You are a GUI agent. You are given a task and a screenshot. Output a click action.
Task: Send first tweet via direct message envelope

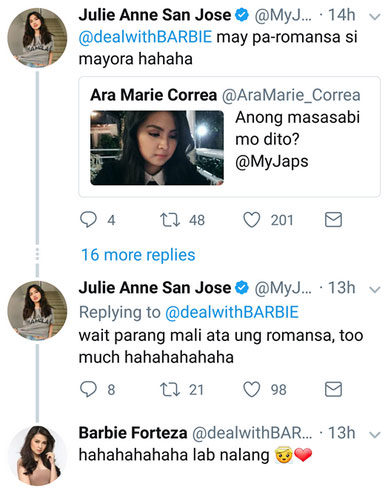coord(333,220)
